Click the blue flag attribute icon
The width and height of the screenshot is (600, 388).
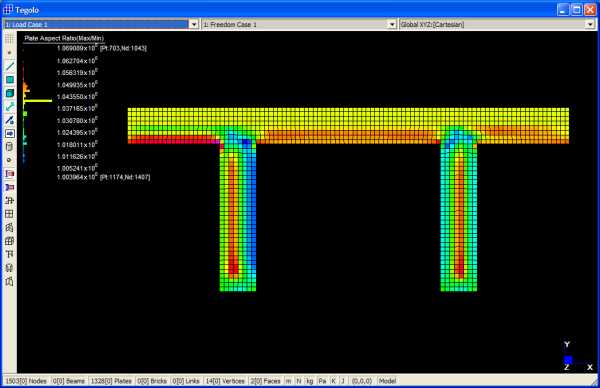tap(10, 187)
